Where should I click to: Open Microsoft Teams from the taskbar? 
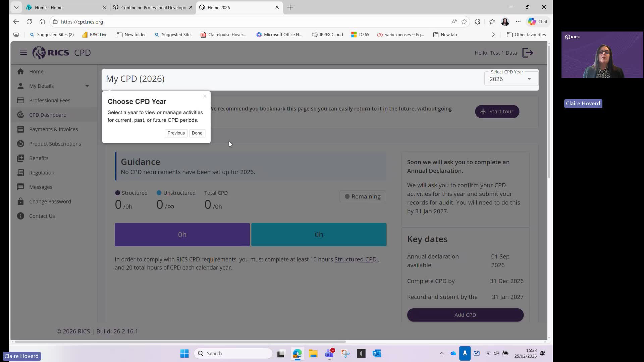(329, 353)
